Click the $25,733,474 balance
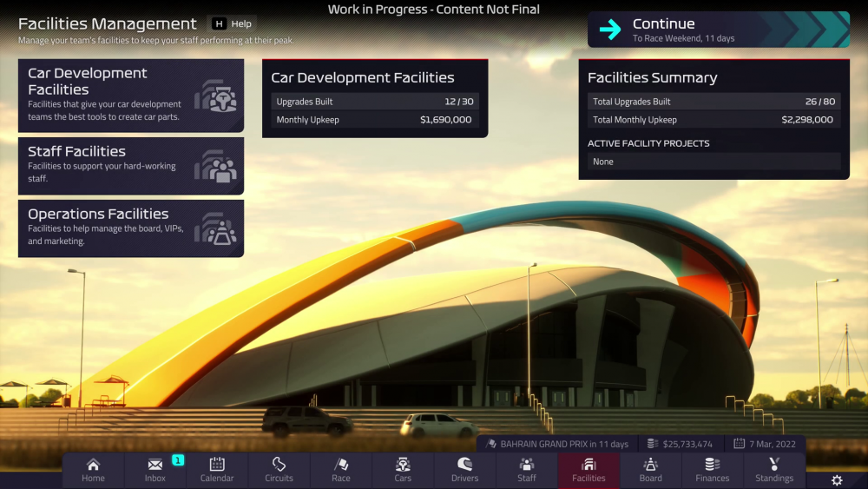868x489 pixels. (x=687, y=444)
